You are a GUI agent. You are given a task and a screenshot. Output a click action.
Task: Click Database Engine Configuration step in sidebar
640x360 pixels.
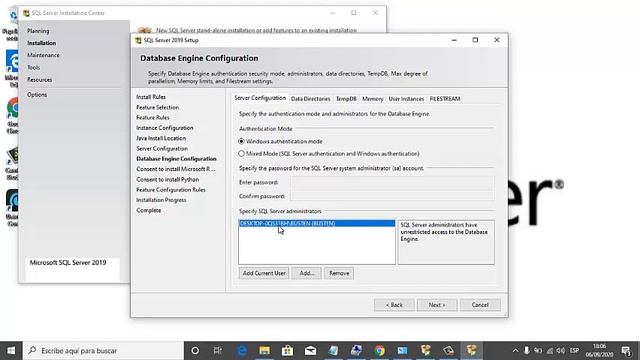pos(176,159)
